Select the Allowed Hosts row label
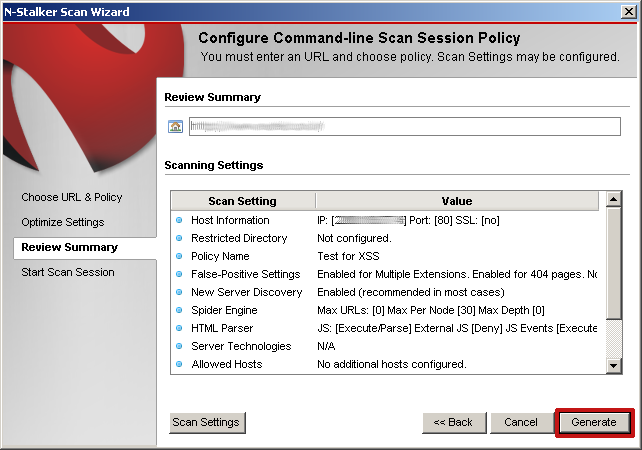This screenshot has height=450, width=642. pyautogui.click(x=227, y=364)
